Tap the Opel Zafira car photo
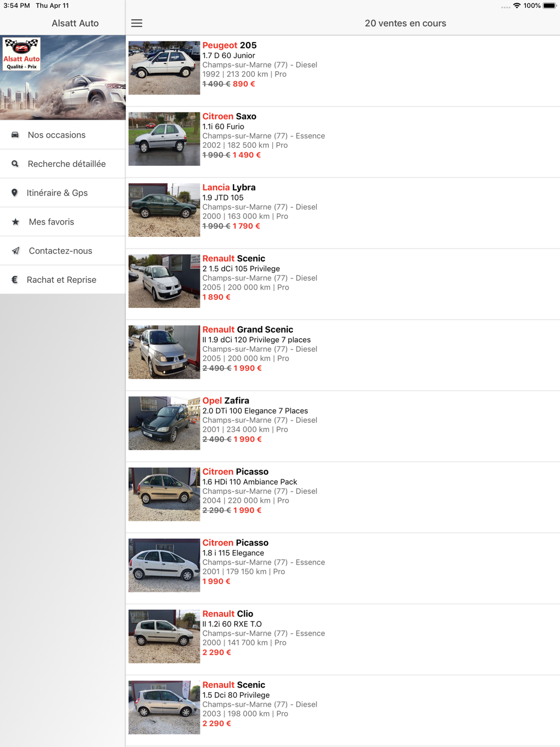 pyautogui.click(x=164, y=423)
